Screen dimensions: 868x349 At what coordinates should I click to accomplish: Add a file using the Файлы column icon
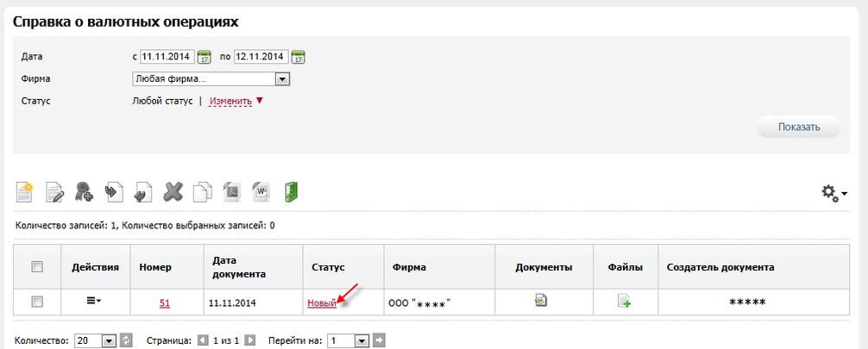[x=625, y=301]
